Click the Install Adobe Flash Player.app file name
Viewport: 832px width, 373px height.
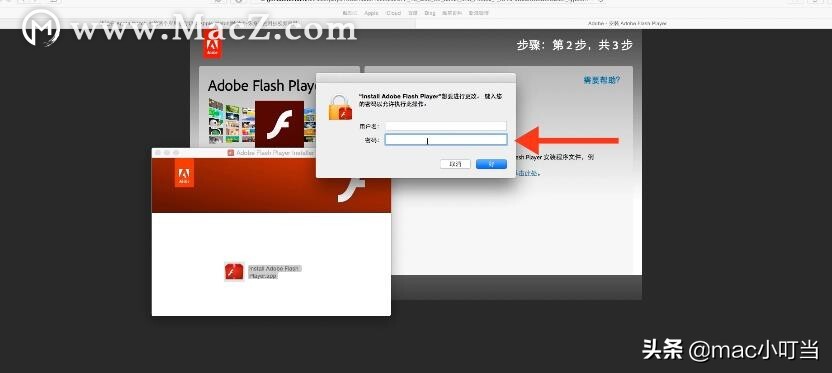tap(274, 272)
